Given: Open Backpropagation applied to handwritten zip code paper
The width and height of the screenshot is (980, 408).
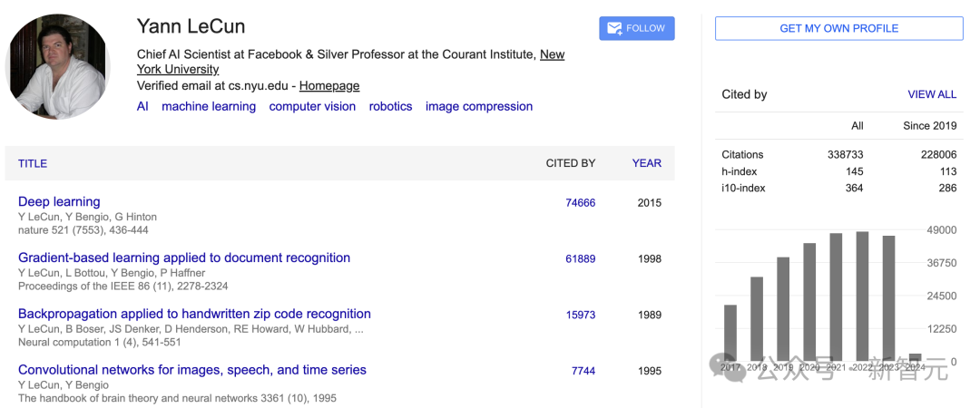Looking at the screenshot, I should pyautogui.click(x=194, y=314).
